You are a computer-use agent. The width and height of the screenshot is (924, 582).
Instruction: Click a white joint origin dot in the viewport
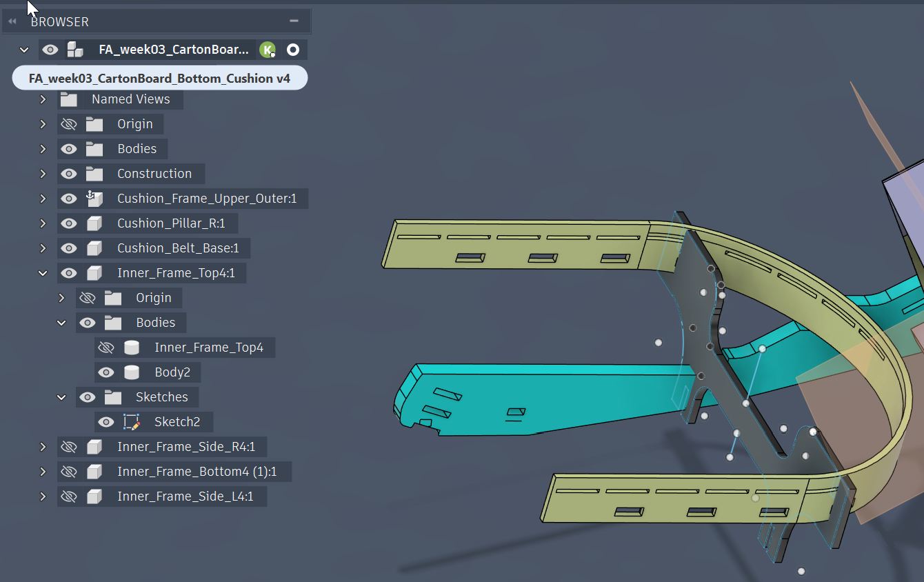pyautogui.click(x=658, y=341)
